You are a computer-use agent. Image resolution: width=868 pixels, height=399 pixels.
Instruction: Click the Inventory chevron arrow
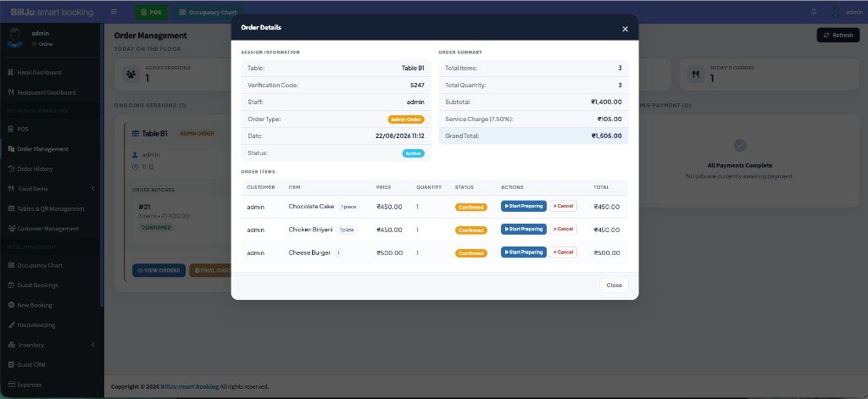click(x=92, y=345)
